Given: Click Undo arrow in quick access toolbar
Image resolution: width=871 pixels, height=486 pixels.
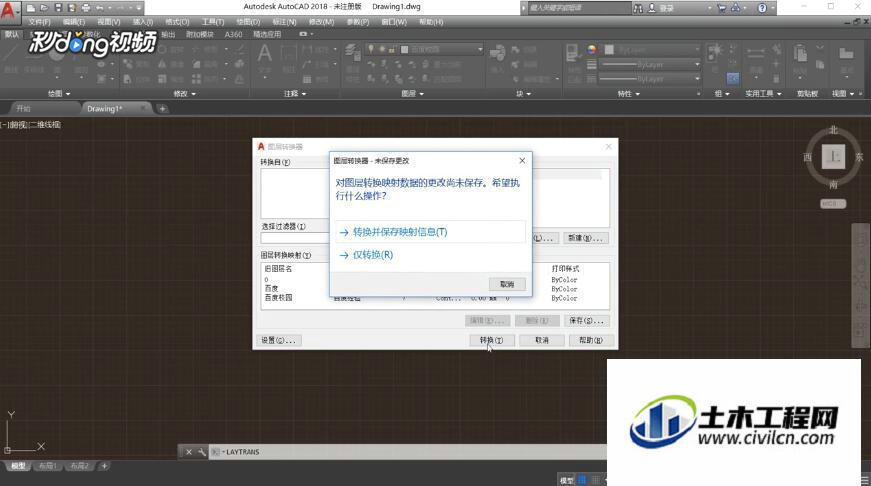Looking at the screenshot, I should pyautogui.click(x=100, y=8).
